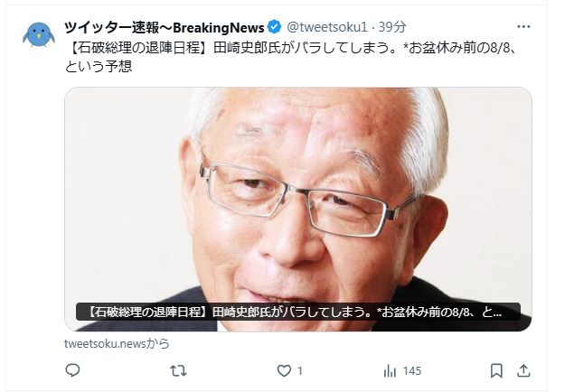
Task: Click the blue verified badge
Action: tap(274, 27)
